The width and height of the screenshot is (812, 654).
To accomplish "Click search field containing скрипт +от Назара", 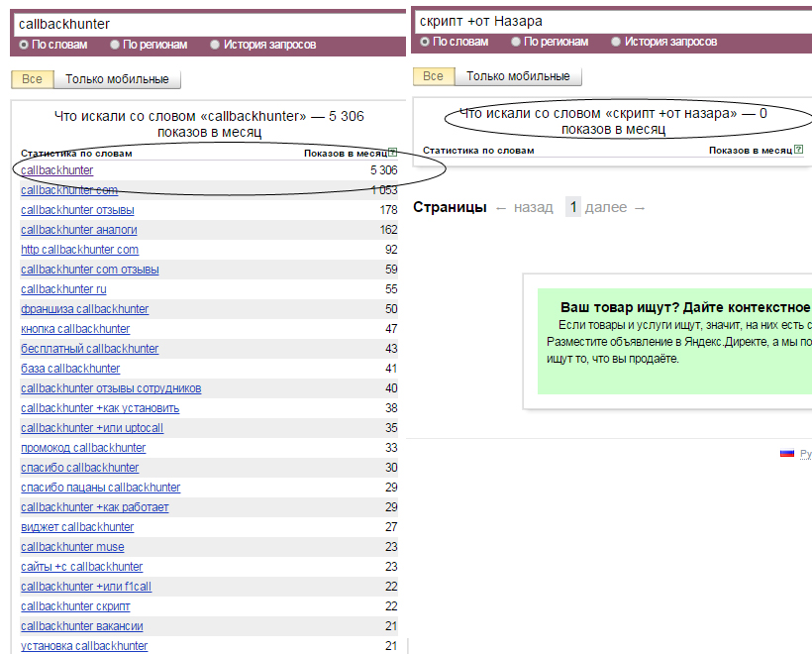I will point(613,21).
